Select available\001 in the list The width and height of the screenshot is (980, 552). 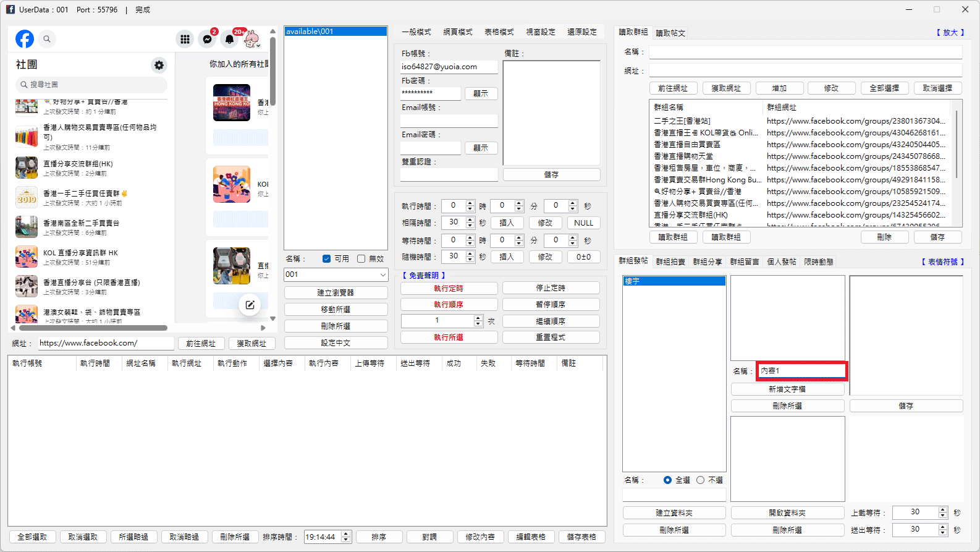click(336, 32)
